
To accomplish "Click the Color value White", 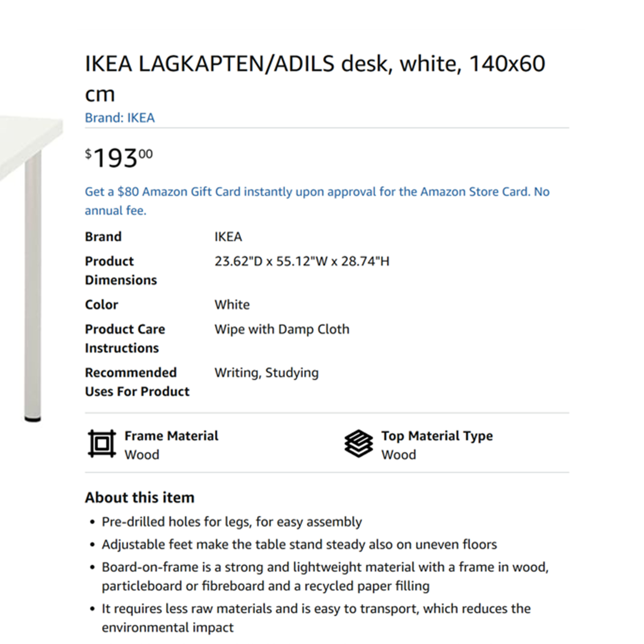I will pos(232,305).
